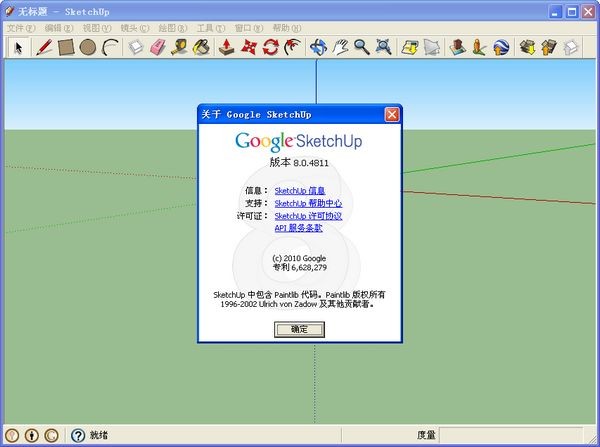Open the 绘图 (Draw) menu
The width and height of the screenshot is (600, 447).
[x=172, y=29]
